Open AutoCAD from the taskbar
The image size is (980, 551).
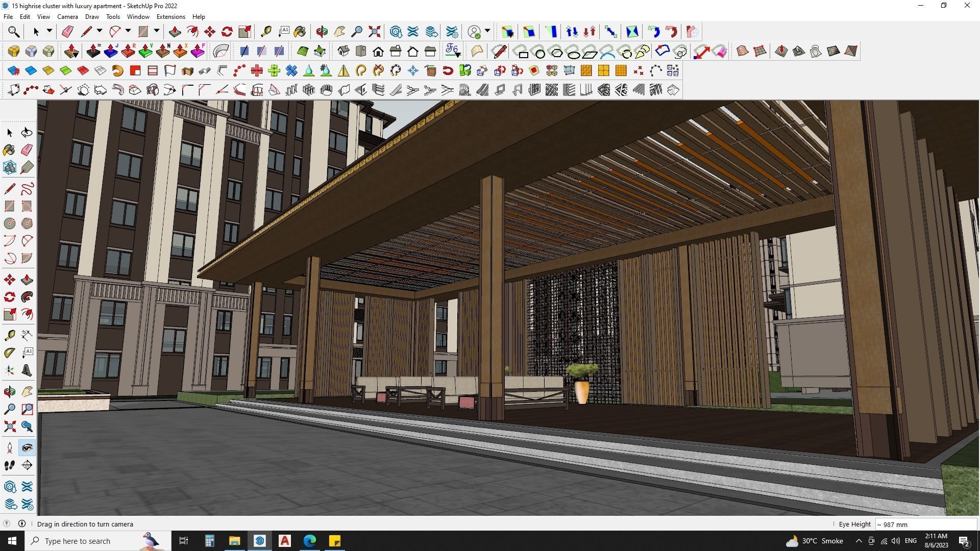[x=285, y=541]
